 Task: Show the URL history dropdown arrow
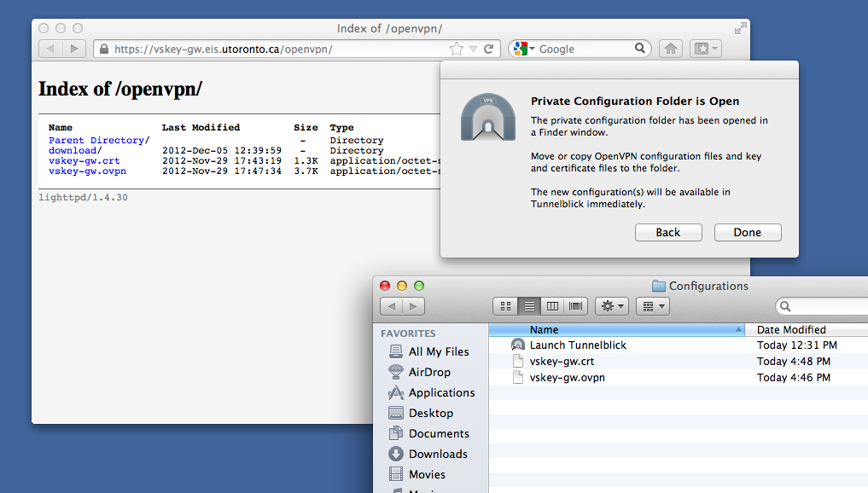[473, 49]
